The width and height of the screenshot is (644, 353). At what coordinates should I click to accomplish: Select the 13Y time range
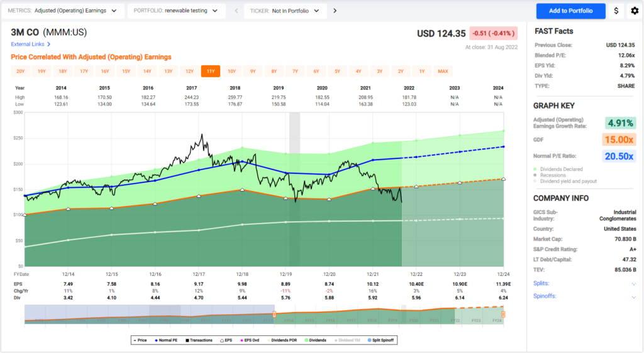point(169,72)
